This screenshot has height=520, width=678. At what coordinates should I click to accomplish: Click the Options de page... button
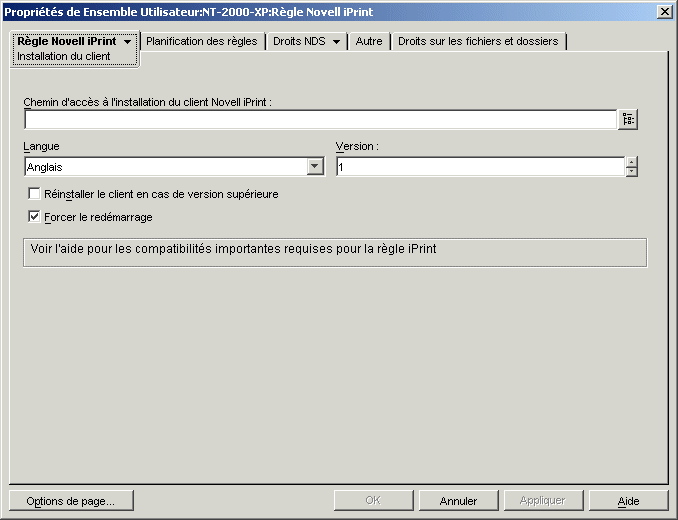pos(71,501)
